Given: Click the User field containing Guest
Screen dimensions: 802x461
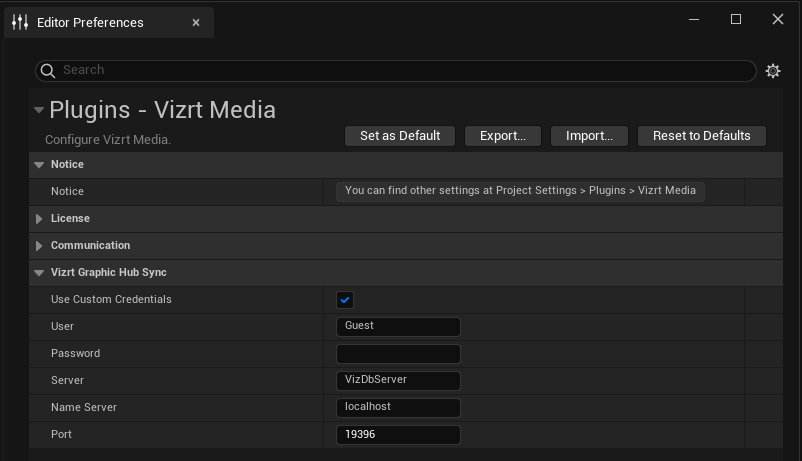Looking at the screenshot, I should 398,326.
